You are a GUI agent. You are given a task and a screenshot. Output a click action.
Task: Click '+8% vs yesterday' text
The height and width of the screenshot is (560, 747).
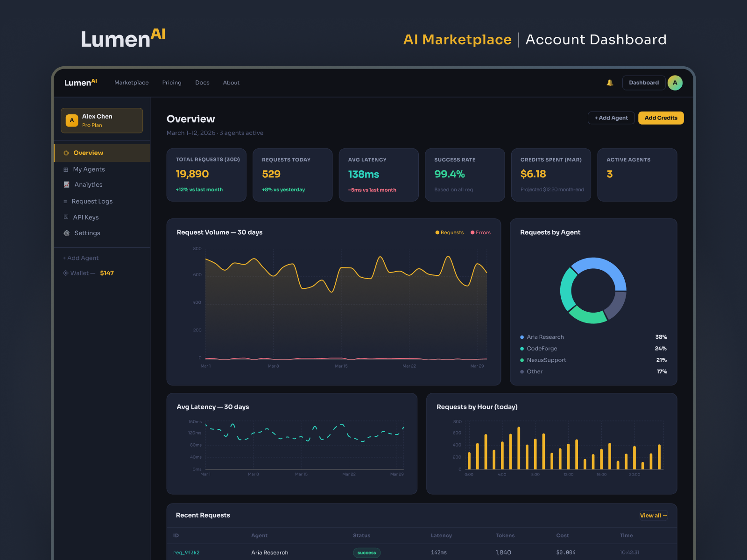tap(283, 189)
